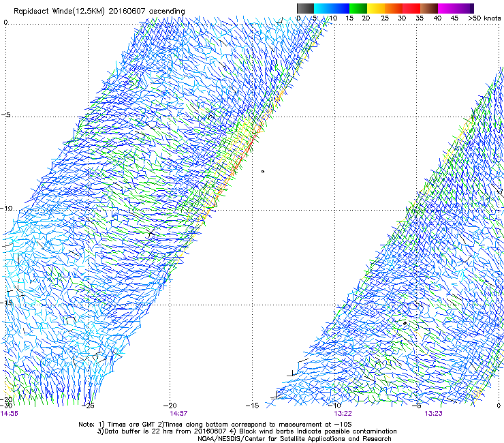Click the cyan-blue 5-15 knots legend segment
504x443 pixels.
(332, 8)
